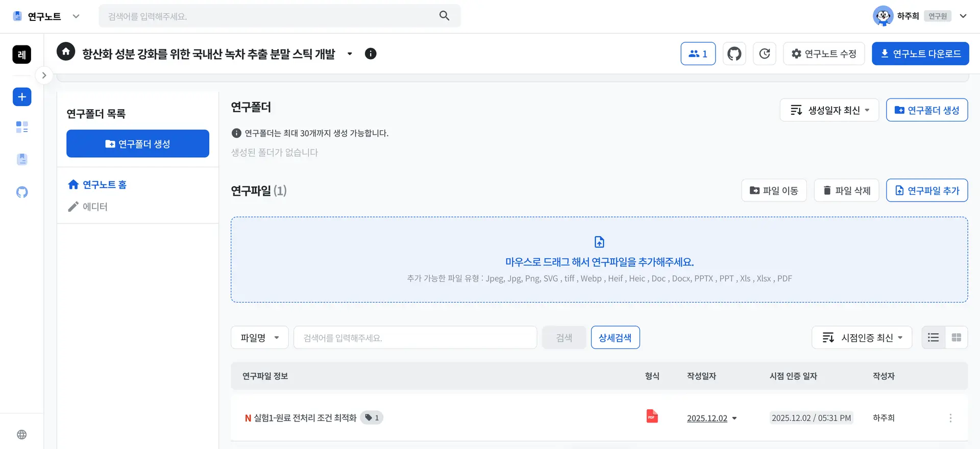Screen dimensions: 980x449
Task: Open file 실험1-원료 전처리 조건 최적화
Action: click(305, 418)
